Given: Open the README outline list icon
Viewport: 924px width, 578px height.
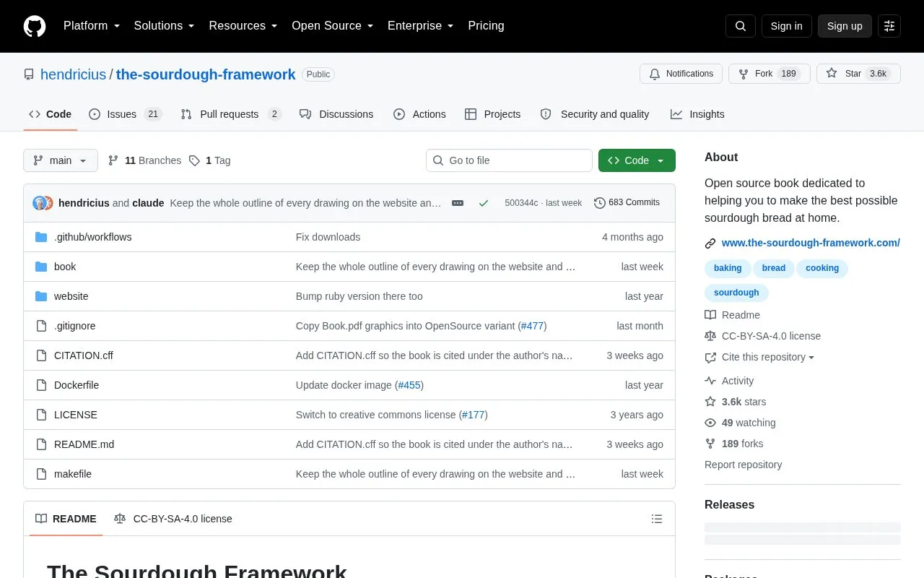Looking at the screenshot, I should [657, 519].
